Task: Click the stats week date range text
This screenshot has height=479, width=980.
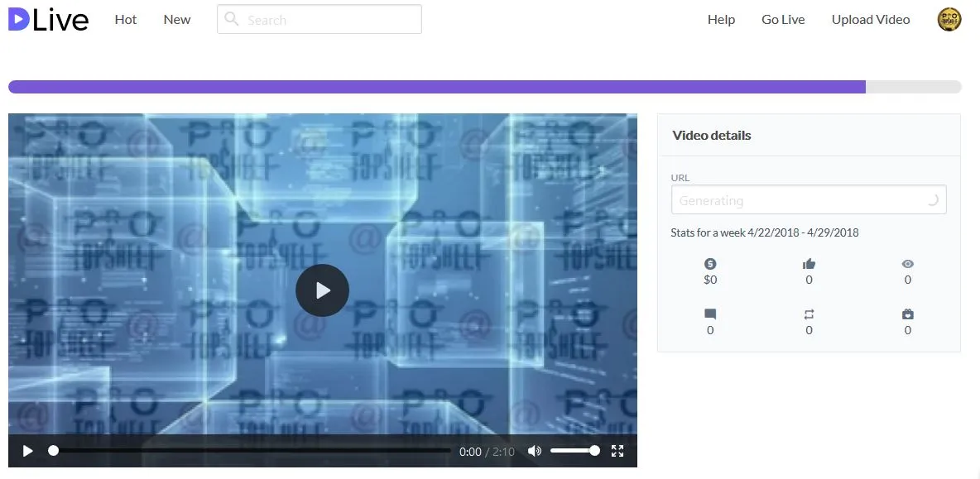Action: (764, 233)
